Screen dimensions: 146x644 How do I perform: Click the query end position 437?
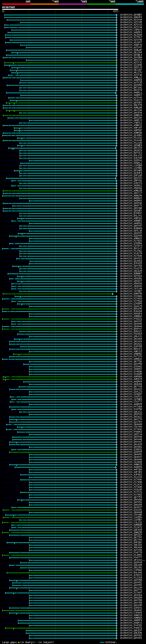tap(115, 11)
